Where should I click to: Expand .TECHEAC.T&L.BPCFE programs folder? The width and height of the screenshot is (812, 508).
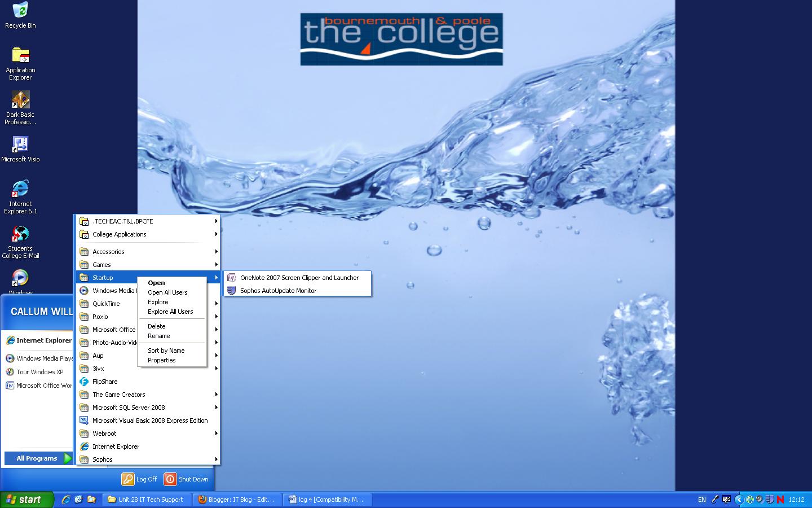point(148,221)
